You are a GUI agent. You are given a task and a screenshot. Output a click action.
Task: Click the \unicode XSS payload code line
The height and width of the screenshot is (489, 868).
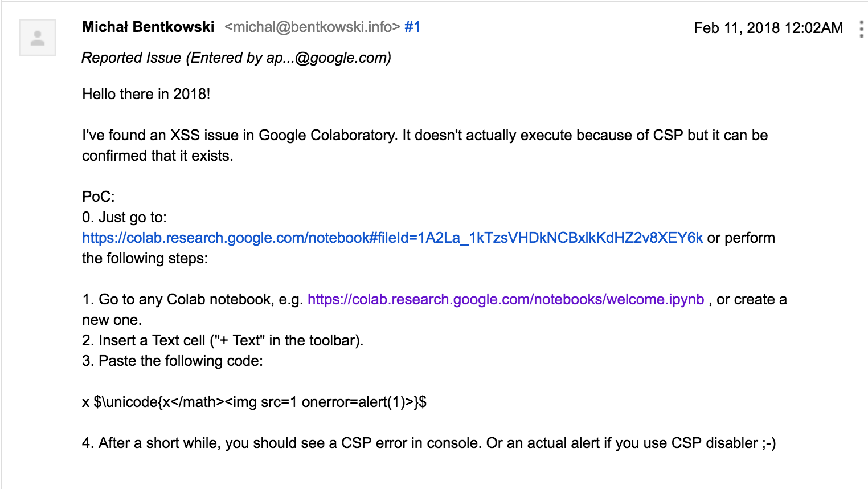click(x=254, y=402)
